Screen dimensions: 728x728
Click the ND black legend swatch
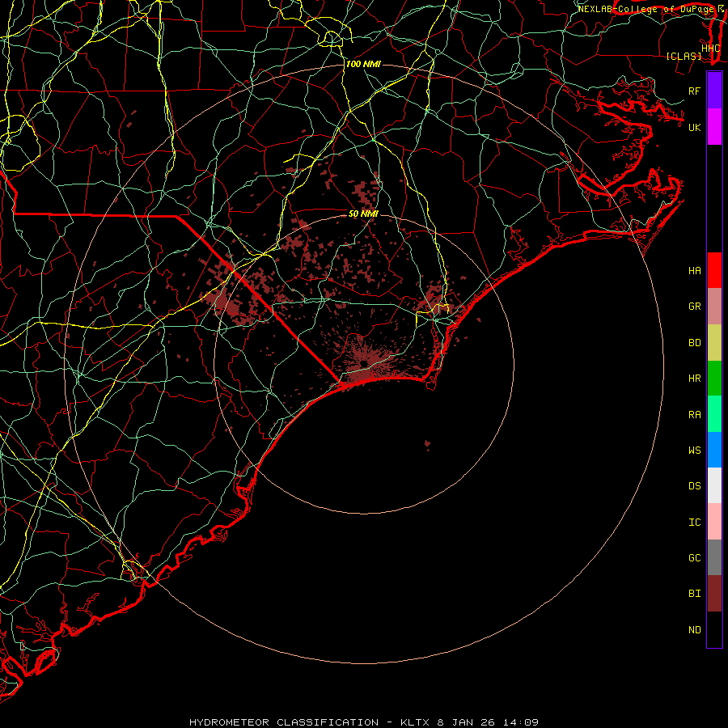(714, 629)
